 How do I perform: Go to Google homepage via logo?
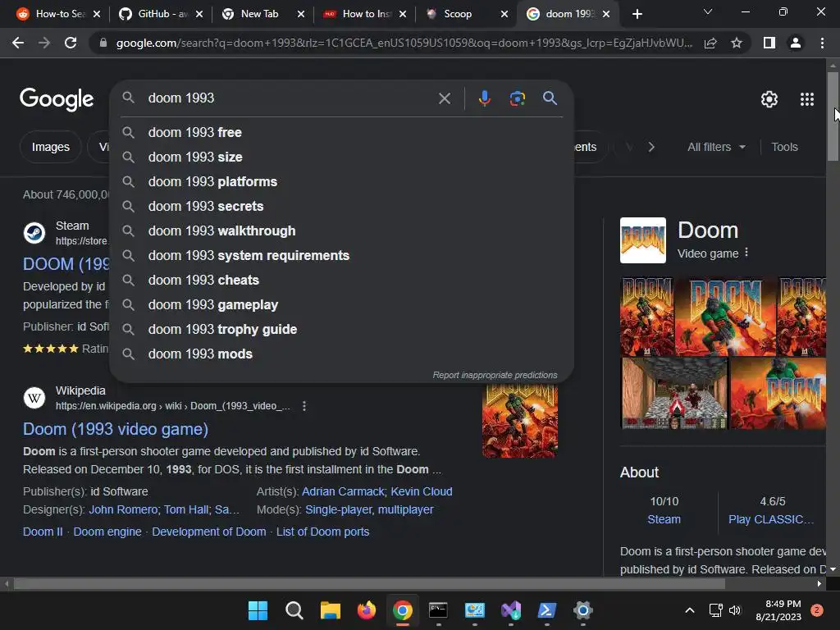click(57, 99)
